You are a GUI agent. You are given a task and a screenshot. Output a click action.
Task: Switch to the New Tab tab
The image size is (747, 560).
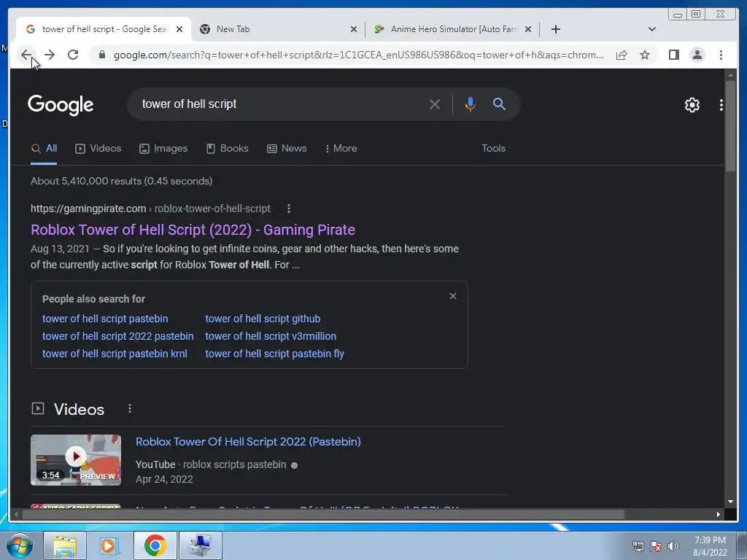[x=278, y=29]
